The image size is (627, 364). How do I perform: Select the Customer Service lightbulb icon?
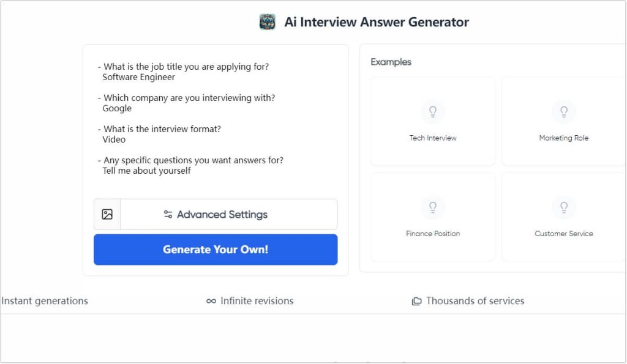[564, 207]
